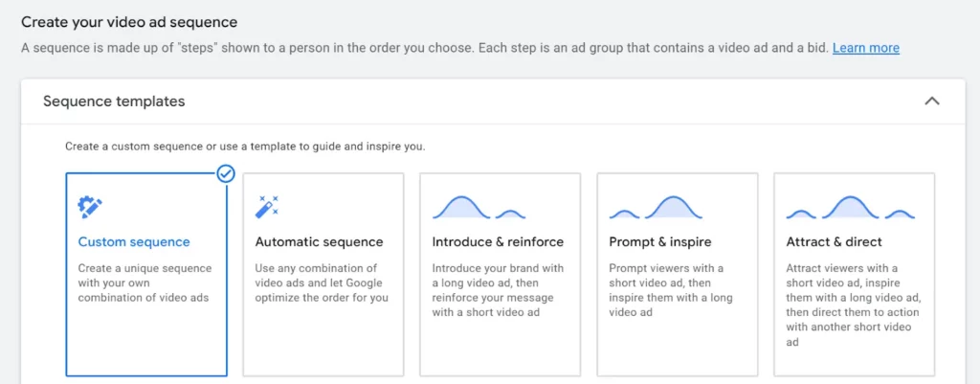980x384 pixels.
Task: Click the Automatic sequence magic wand icon
Action: tap(267, 207)
